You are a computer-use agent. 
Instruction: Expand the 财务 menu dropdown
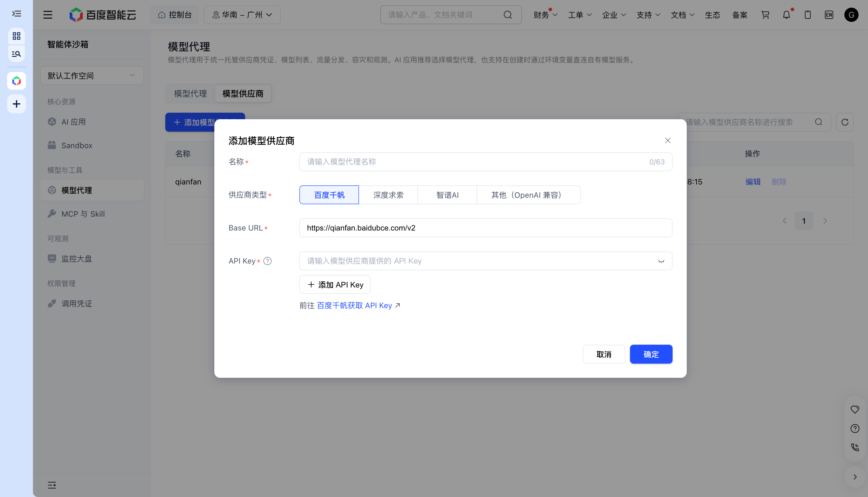[x=545, y=15]
